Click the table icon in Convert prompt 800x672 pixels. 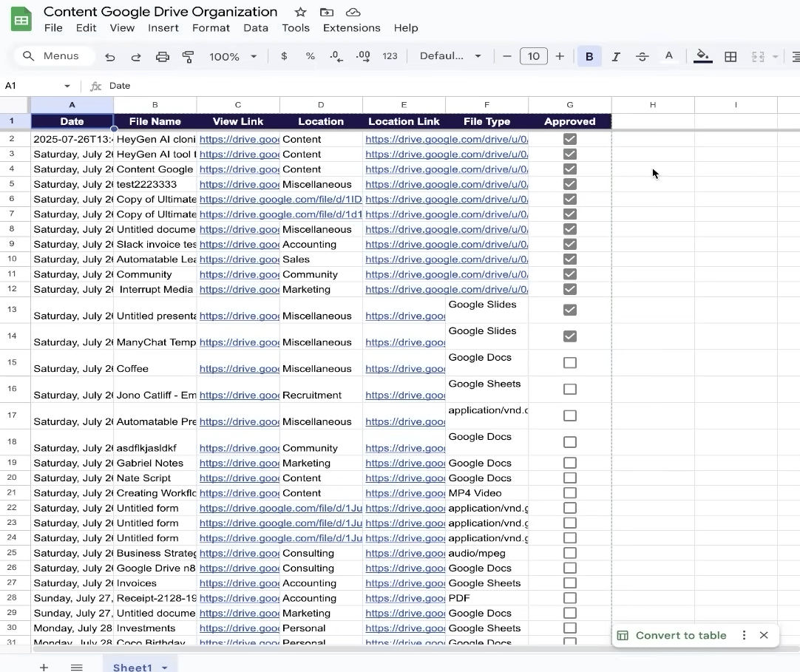623,635
